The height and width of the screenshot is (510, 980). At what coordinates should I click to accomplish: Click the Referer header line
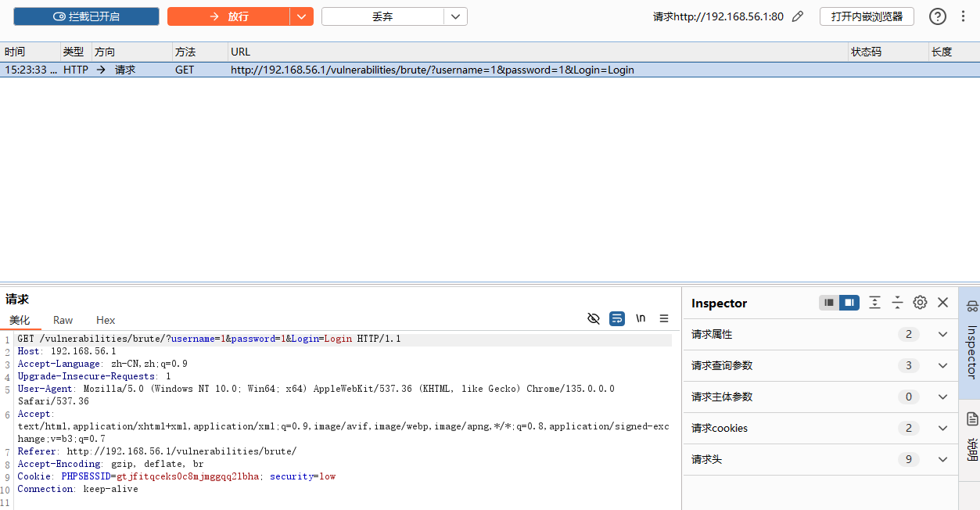coord(157,451)
